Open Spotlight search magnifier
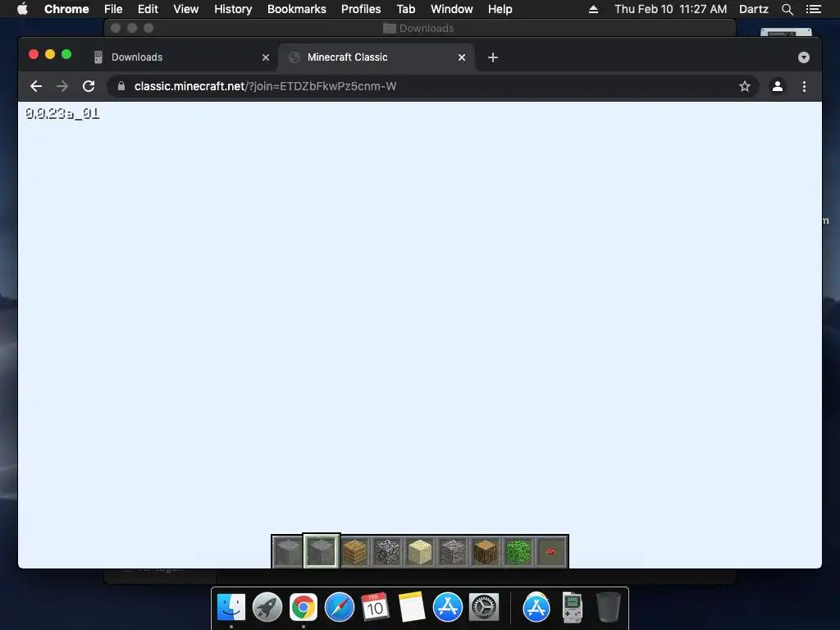The image size is (840, 630). (787, 9)
